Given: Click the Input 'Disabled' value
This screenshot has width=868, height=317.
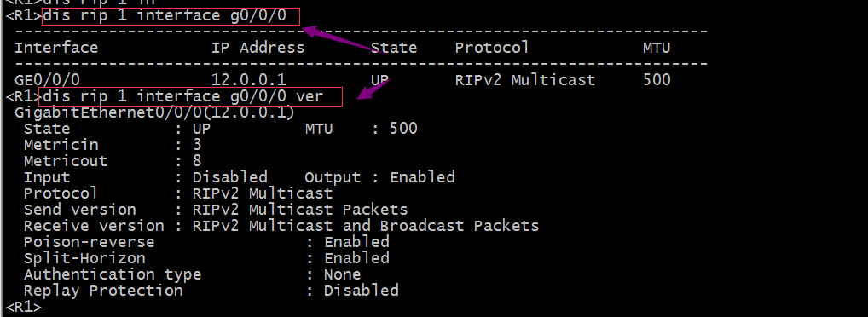Looking at the screenshot, I should [229, 177].
